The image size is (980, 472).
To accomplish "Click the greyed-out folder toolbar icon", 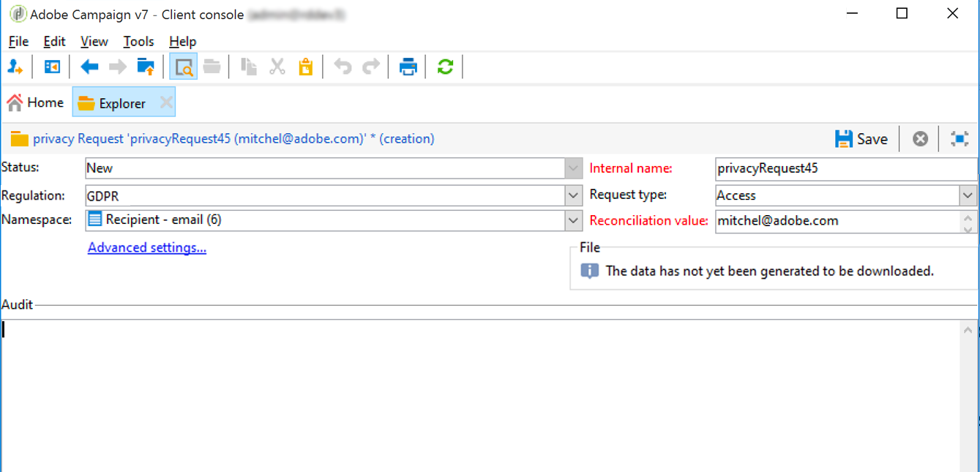I will pos(212,67).
